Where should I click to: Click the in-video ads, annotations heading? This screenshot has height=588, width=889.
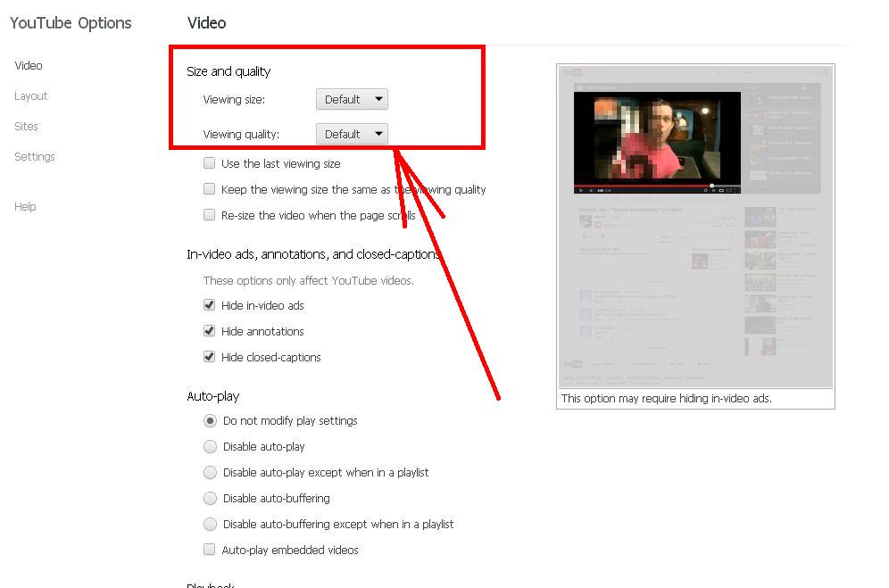pos(313,254)
